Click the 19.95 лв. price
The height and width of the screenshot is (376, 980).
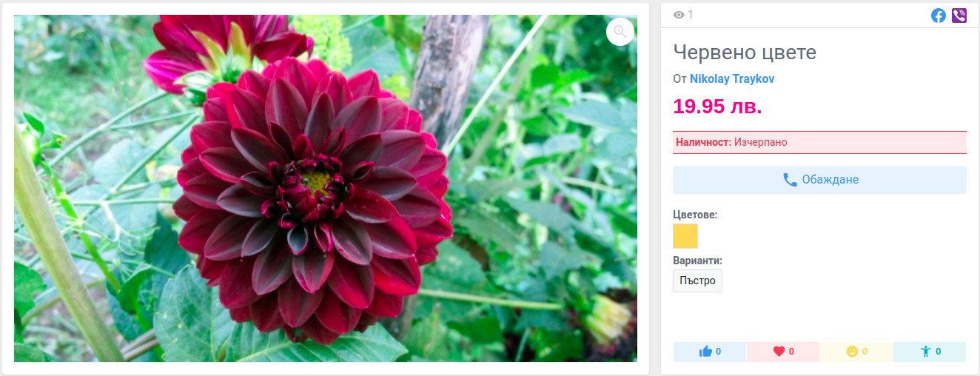(x=717, y=106)
